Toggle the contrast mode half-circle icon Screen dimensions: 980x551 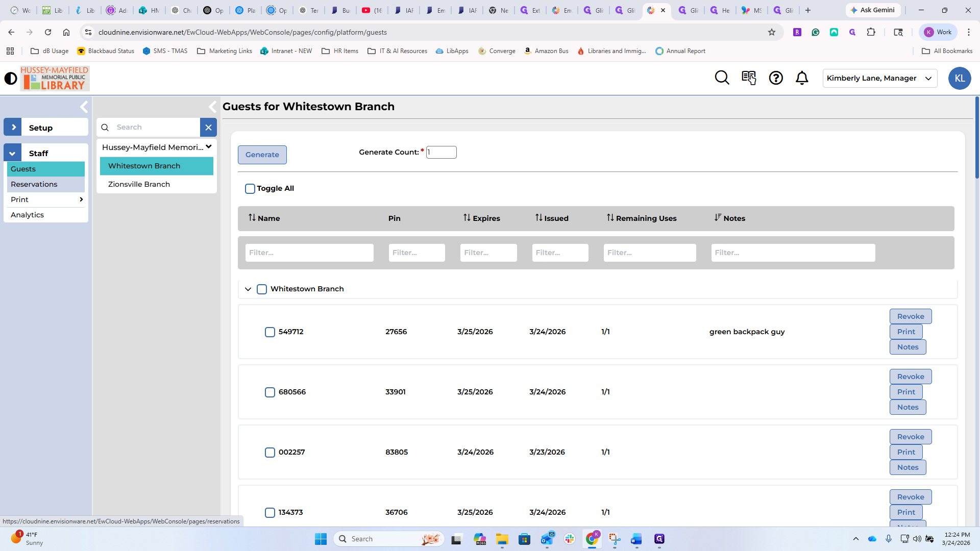11,79
